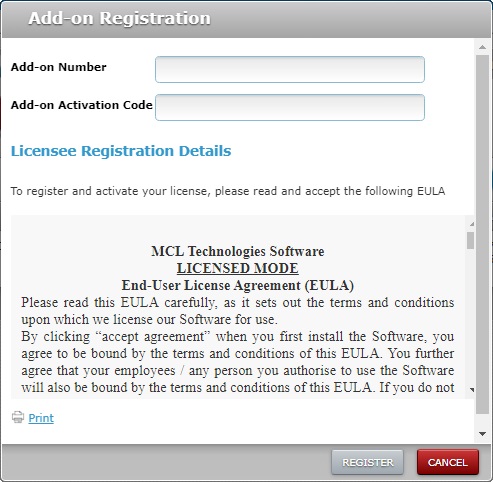Viewport: 493px width, 482px height.
Task: Click the Add-on Number label
Action: 59,67
